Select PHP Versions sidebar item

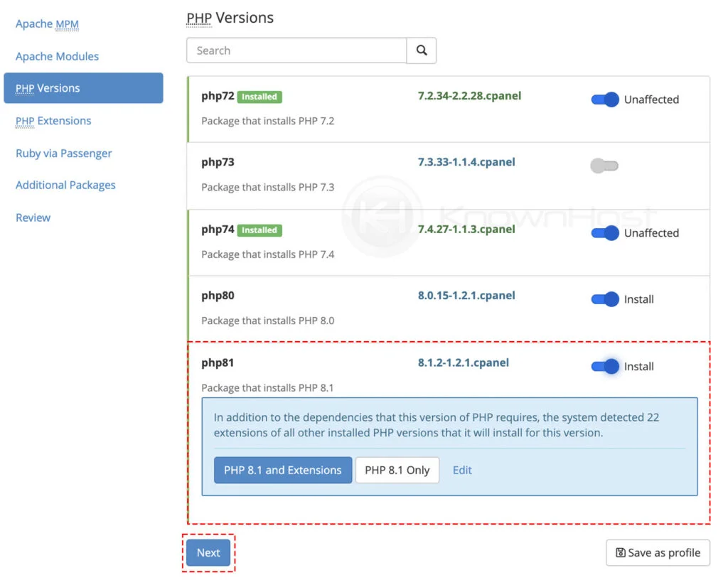tap(48, 88)
